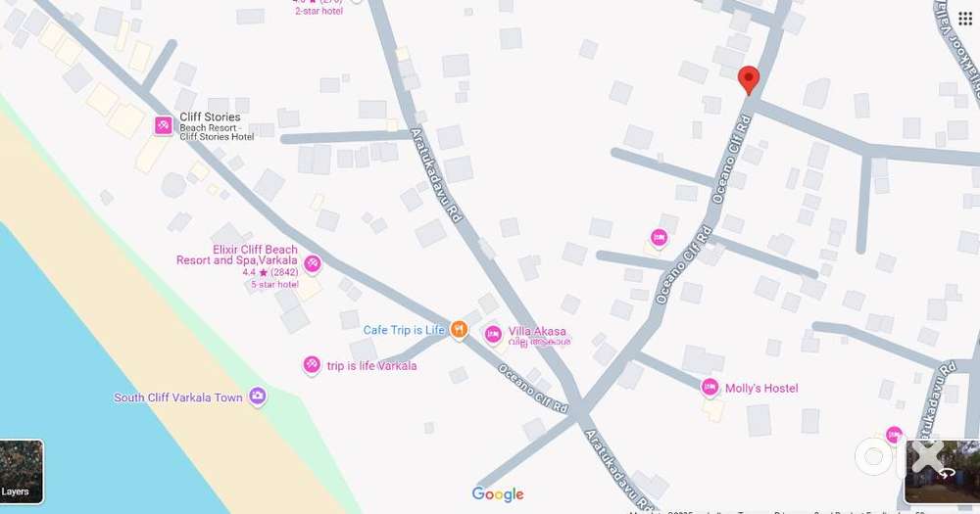Click the red location pin marker

coord(749,80)
